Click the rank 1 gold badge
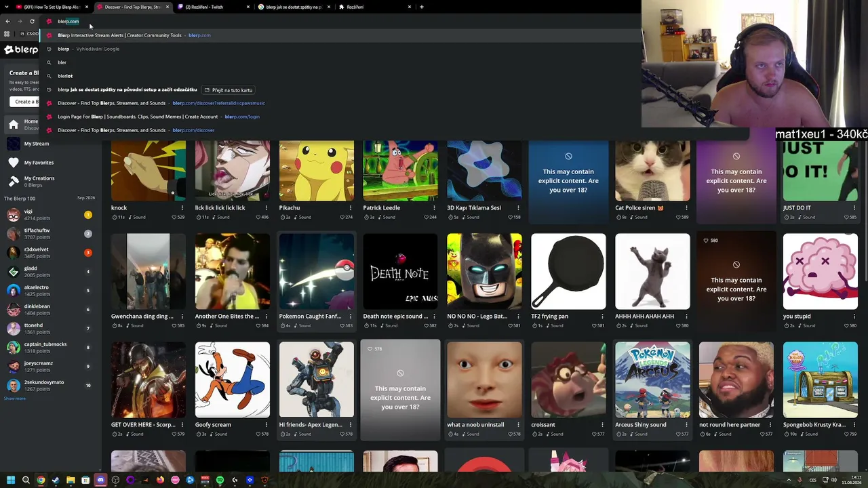The image size is (868, 488). point(87,215)
